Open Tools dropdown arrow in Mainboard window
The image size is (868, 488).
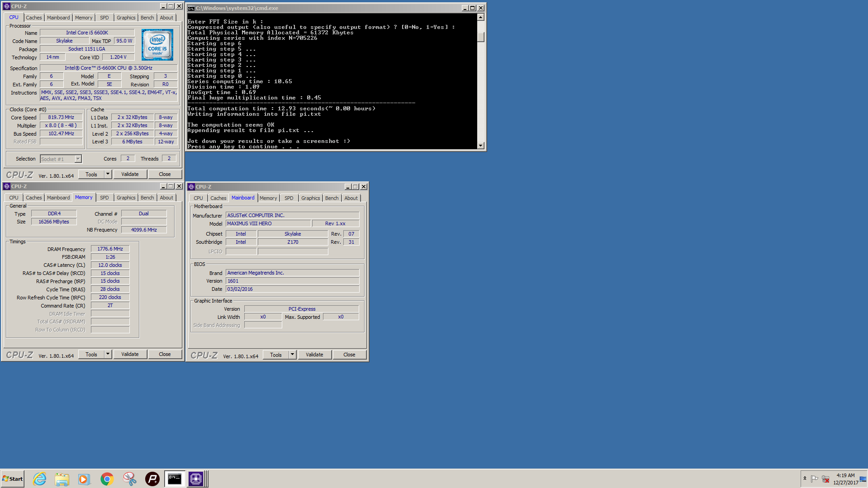293,355
